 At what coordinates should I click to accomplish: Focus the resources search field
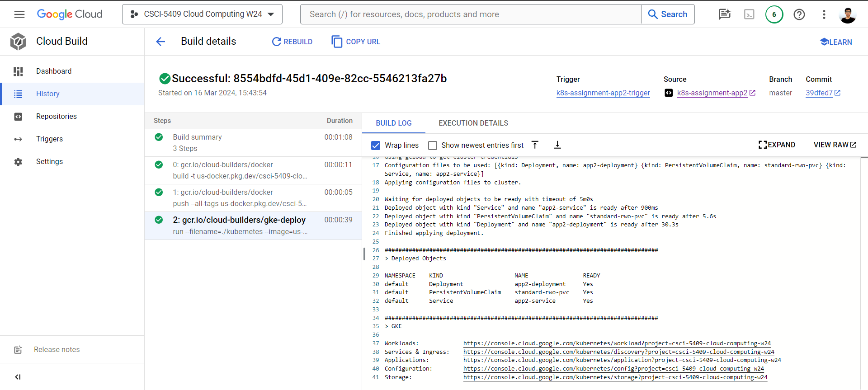[x=471, y=14]
